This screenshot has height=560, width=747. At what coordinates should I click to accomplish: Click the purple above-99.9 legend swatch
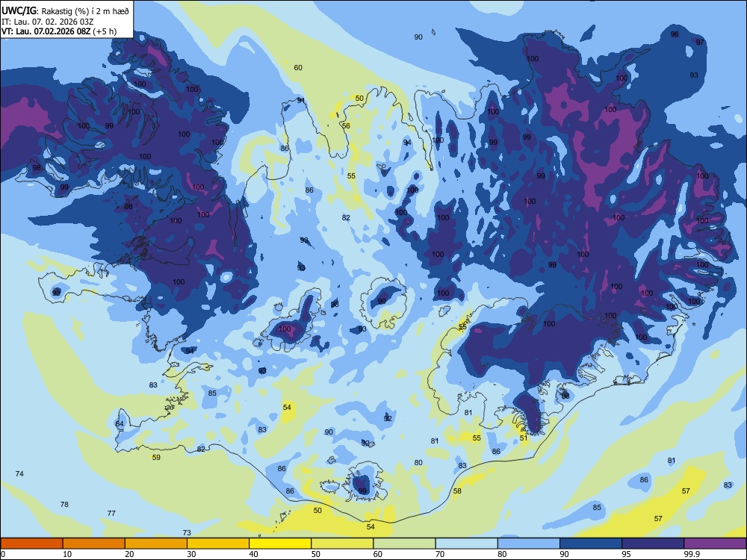coord(715,544)
